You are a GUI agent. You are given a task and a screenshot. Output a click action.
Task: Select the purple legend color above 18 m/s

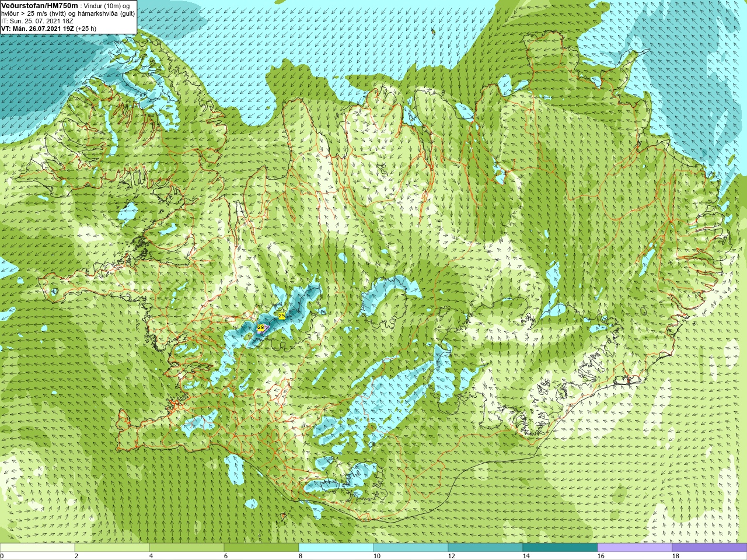point(710,548)
